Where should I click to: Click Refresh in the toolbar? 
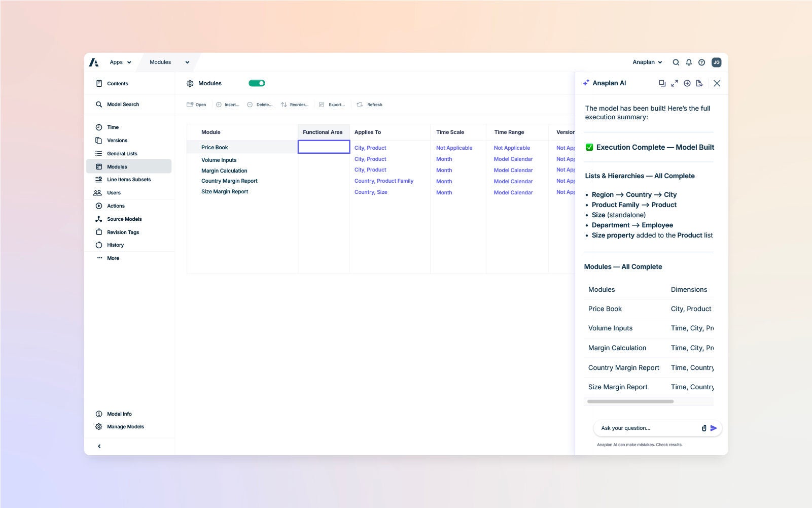tap(370, 105)
